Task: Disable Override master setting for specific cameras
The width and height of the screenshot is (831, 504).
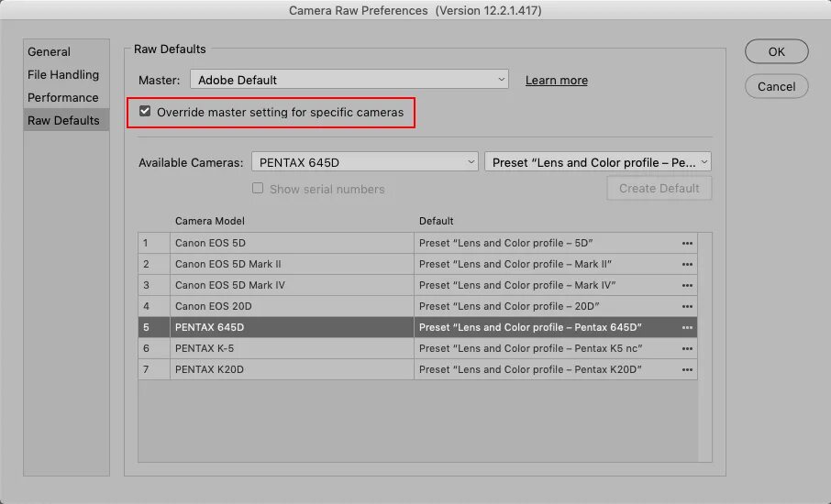Action: (x=145, y=112)
